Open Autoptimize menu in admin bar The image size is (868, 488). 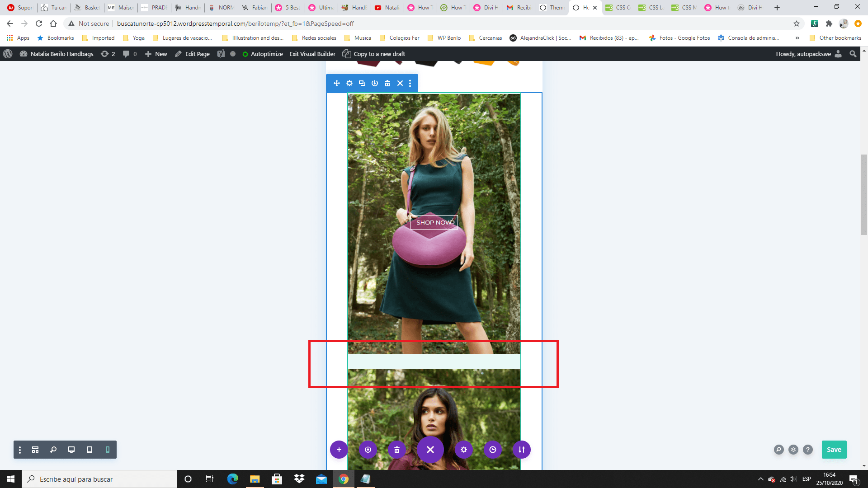(x=262, y=54)
